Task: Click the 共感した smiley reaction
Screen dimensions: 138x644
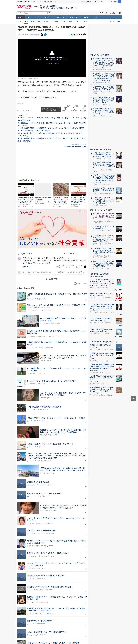Action: pyautogui.click(x=57, y=267)
